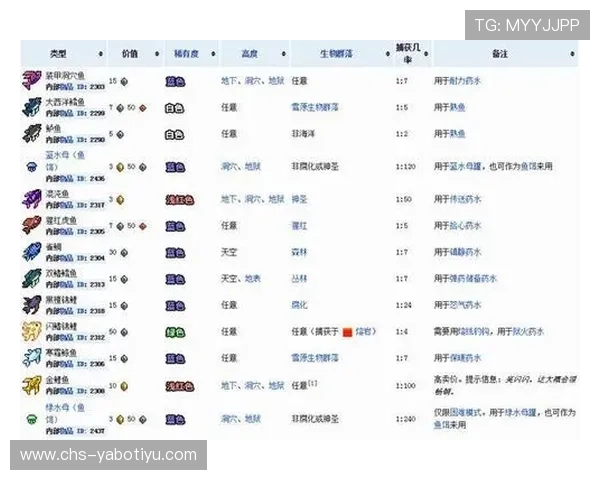This screenshot has height=480, width=600.
Task: Click the blue rarity badge for 装甲洞穴鱼
Action: (175, 82)
